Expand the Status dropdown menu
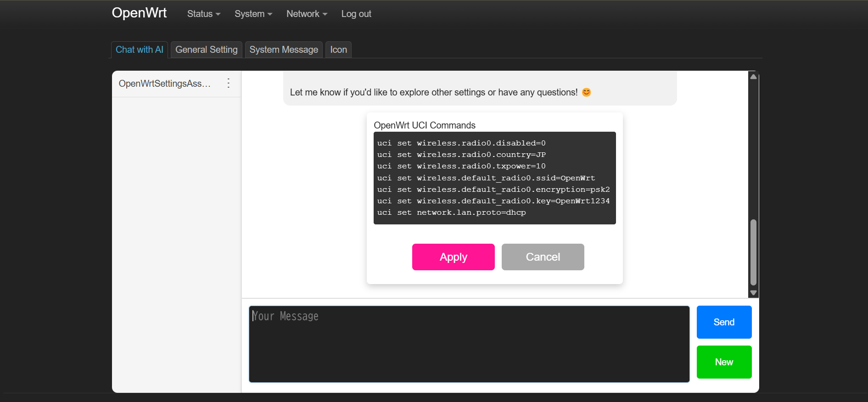Image resolution: width=868 pixels, height=402 pixels. point(204,14)
